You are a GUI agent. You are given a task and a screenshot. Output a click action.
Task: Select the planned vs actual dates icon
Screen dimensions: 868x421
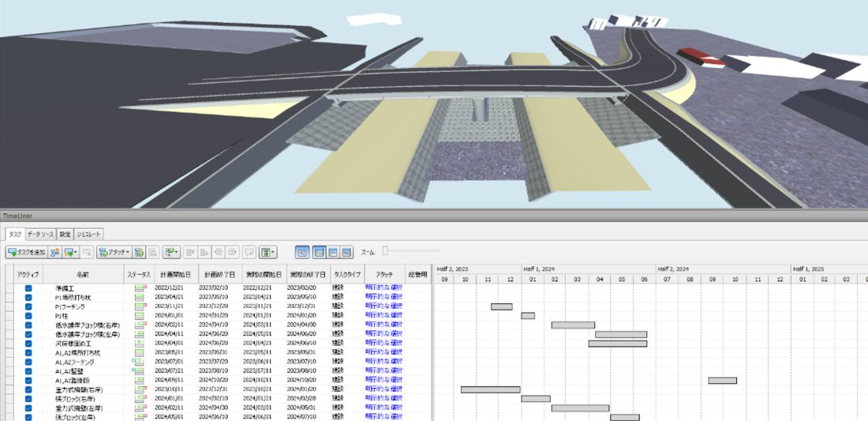[x=346, y=252]
